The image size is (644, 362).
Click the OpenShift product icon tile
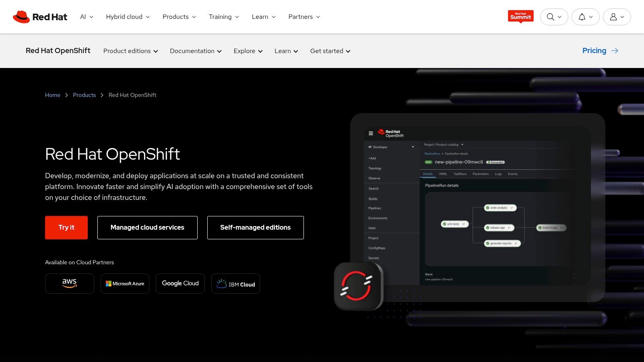click(x=358, y=286)
